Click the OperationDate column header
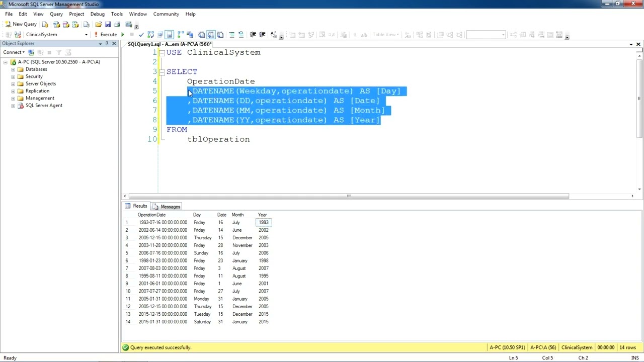The width and height of the screenshot is (644, 362). coord(151,215)
